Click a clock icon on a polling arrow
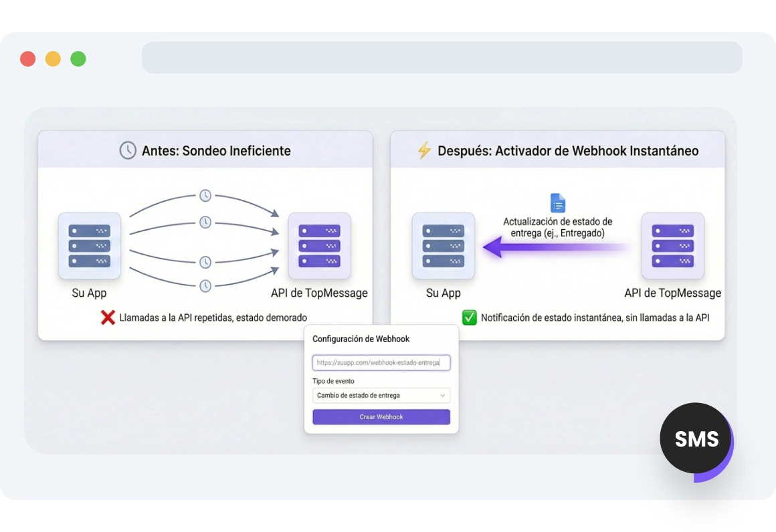This screenshot has width=776, height=532. tap(205, 196)
